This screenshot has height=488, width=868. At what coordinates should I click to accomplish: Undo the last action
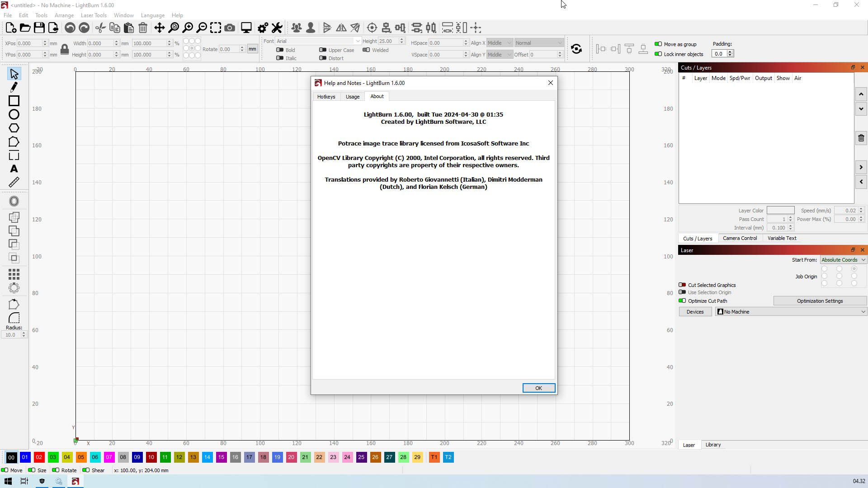click(x=70, y=28)
